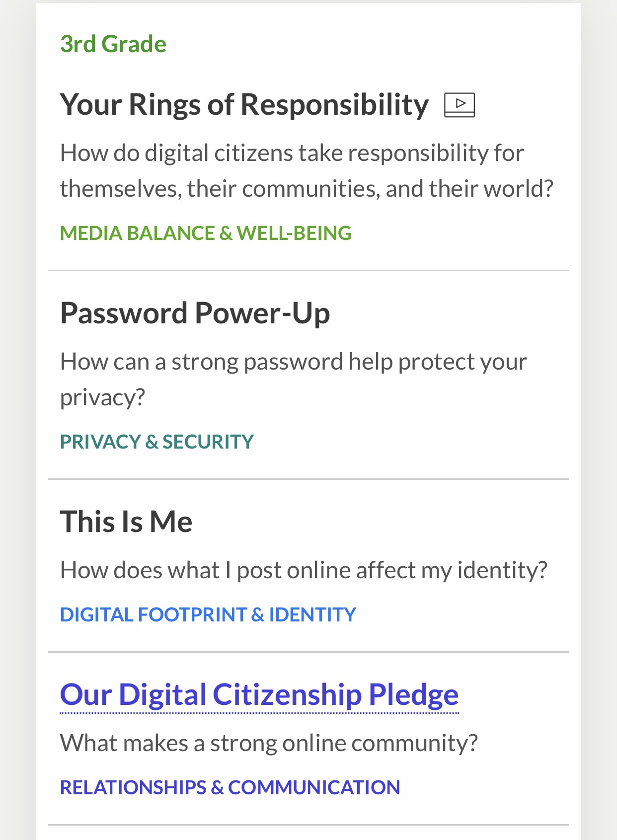Select the Relationships & Communication category

click(230, 788)
